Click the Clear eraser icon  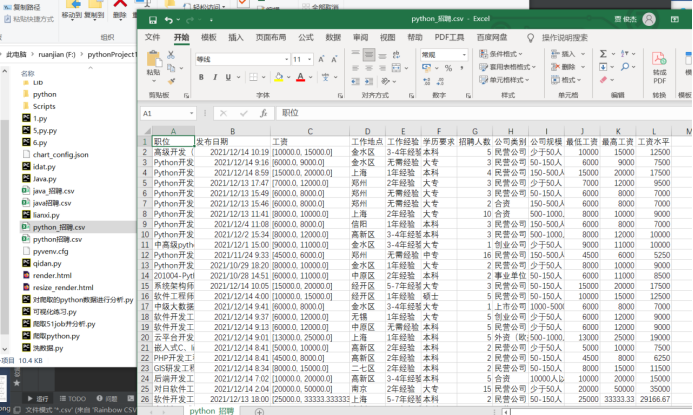[603, 80]
